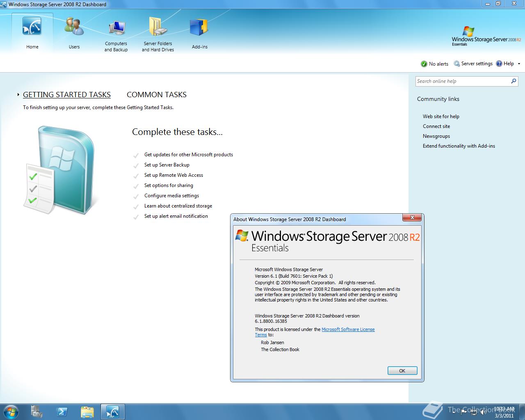This screenshot has height=420, width=525.
Task: Open Extend functionality with Add-ins link
Action: tap(459, 146)
